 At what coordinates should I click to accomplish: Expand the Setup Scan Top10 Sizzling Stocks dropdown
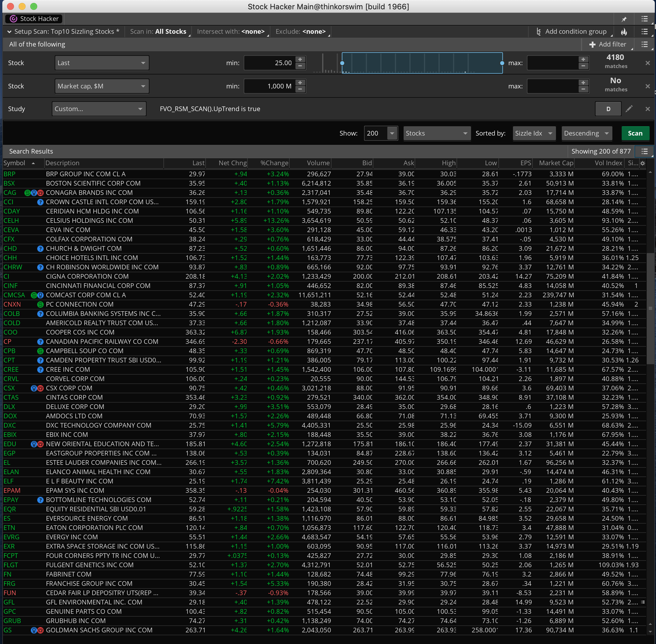tap(63, 31)
